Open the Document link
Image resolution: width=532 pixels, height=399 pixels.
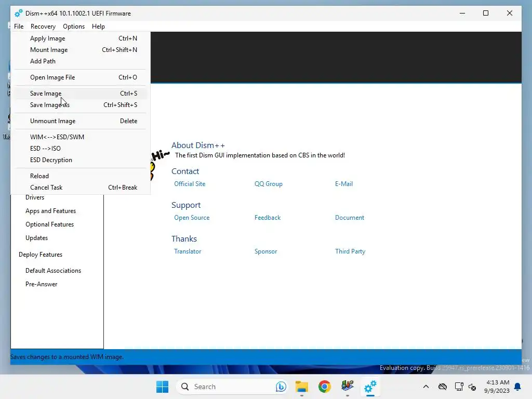point(350,218)
